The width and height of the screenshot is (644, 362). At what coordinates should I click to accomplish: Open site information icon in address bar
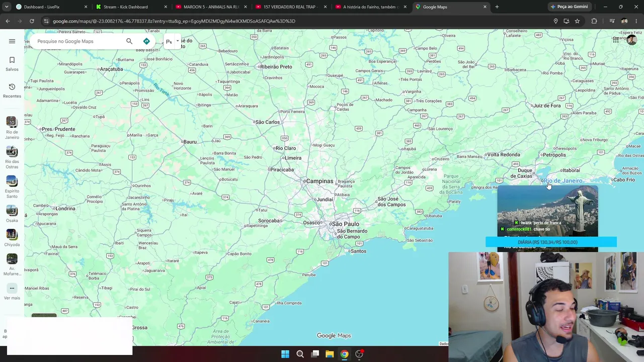46,21
